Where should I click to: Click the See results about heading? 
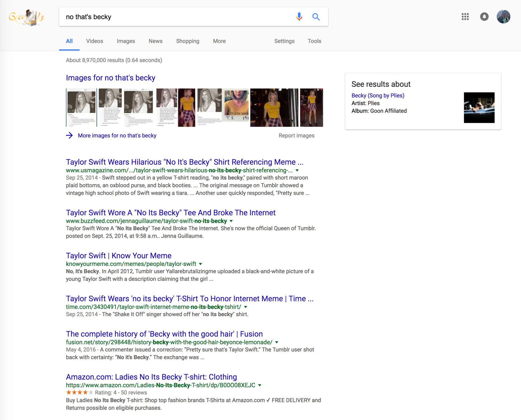381,84
